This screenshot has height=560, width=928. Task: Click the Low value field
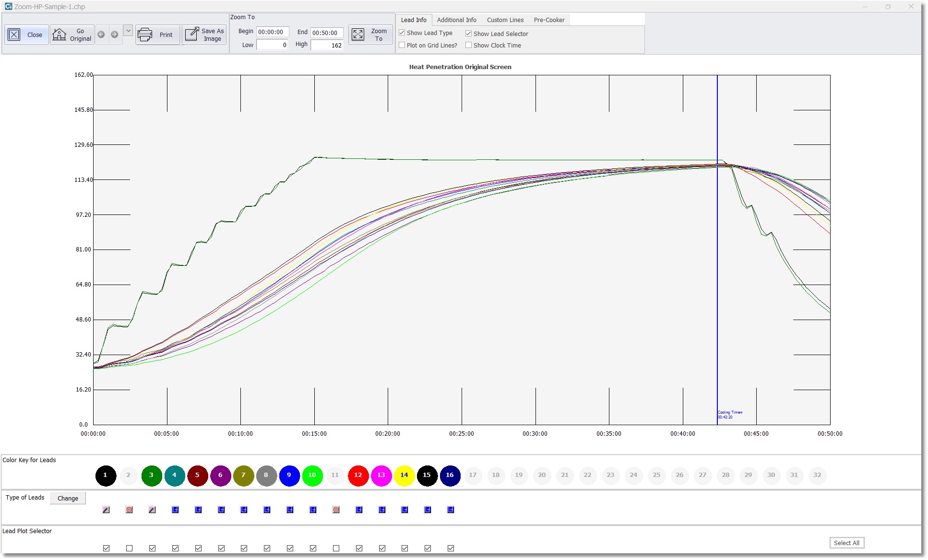pos(273,45)
